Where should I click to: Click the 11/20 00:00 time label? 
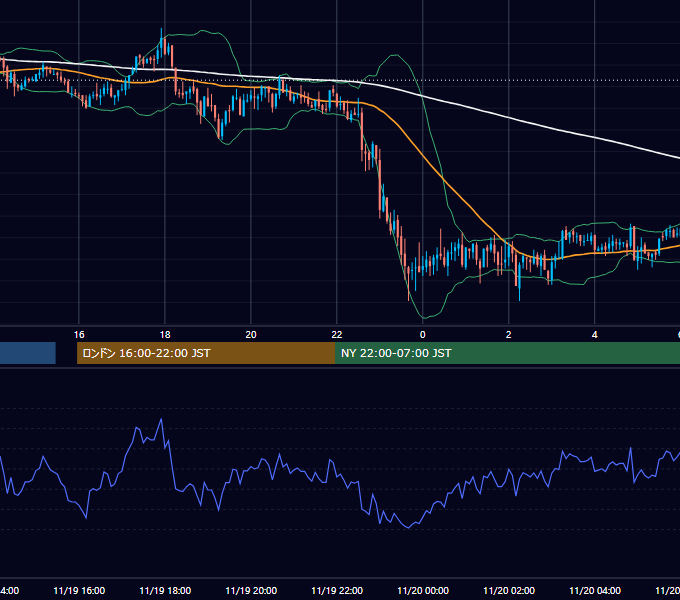tap(423, 590)
